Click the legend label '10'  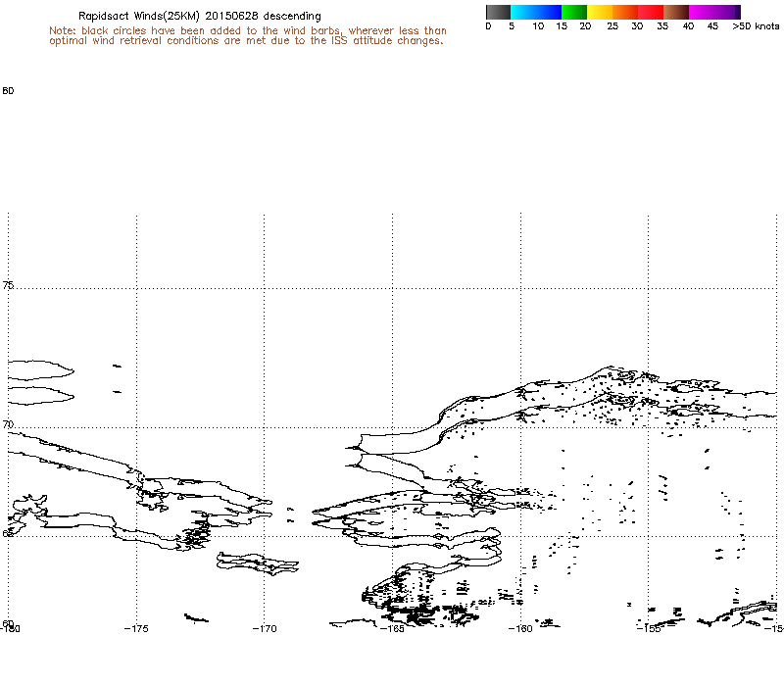[538, 26]
